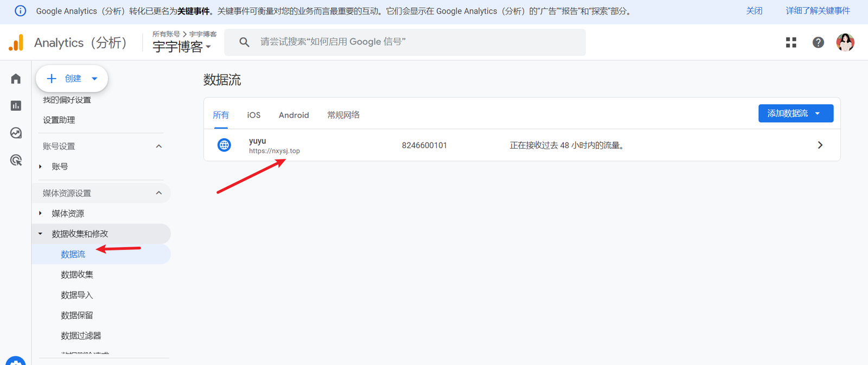This screenshot has height=365, width=868.
Task: Click the Admin gear icon at bottom
Action: 16,361
